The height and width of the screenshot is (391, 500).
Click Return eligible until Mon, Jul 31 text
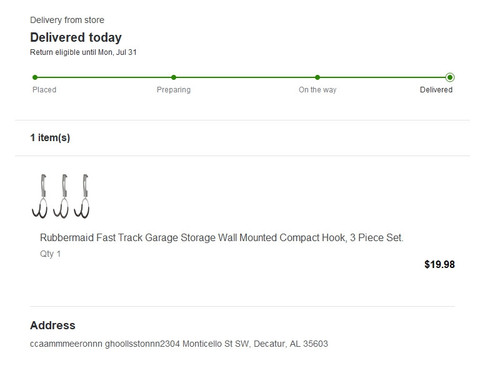83,52
